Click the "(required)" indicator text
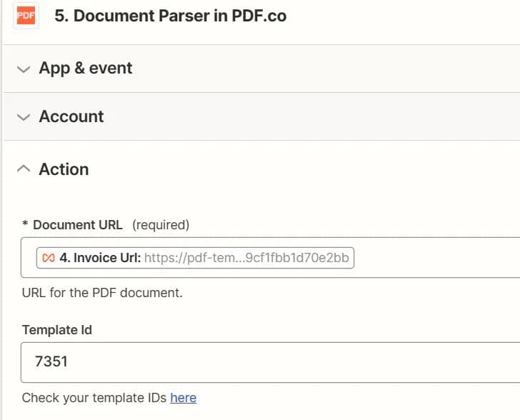520x420 pixels. 161,225
